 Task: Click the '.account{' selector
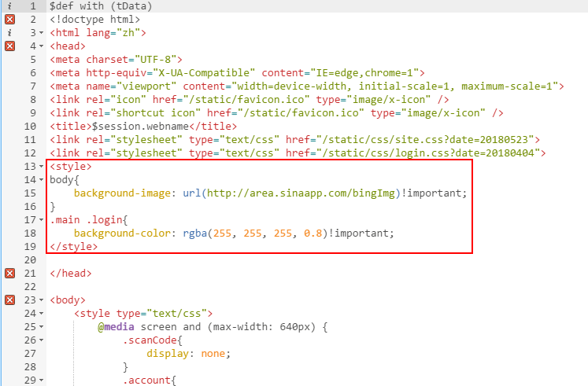(x=150, y=380)
